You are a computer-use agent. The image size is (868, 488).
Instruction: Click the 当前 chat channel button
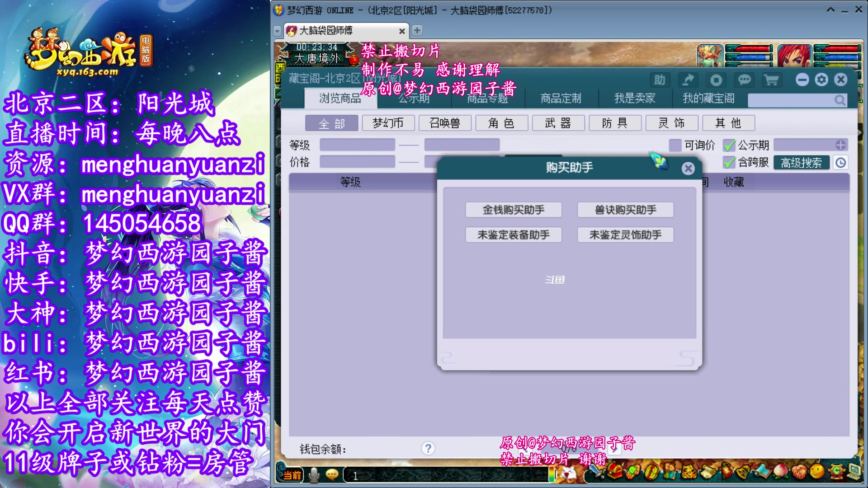pos(292,475)
